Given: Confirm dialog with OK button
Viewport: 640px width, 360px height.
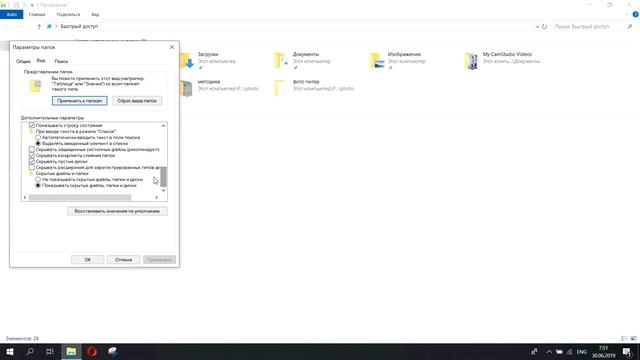Looking at the screenshot, I should click(88, 260).
